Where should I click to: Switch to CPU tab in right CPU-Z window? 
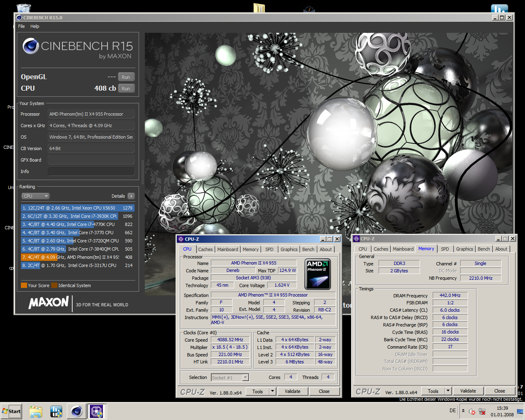coord(363,249)
